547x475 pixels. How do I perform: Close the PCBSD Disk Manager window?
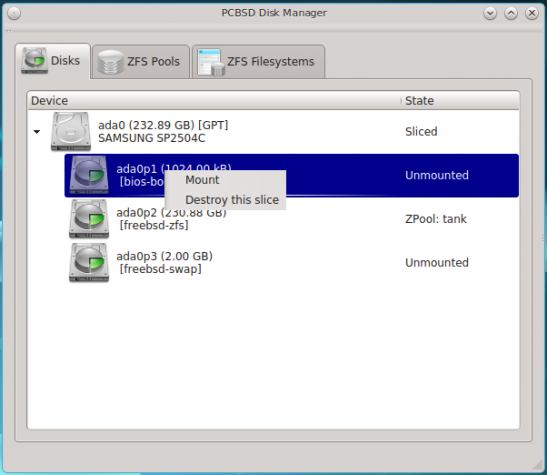click(x=532, y=14)
